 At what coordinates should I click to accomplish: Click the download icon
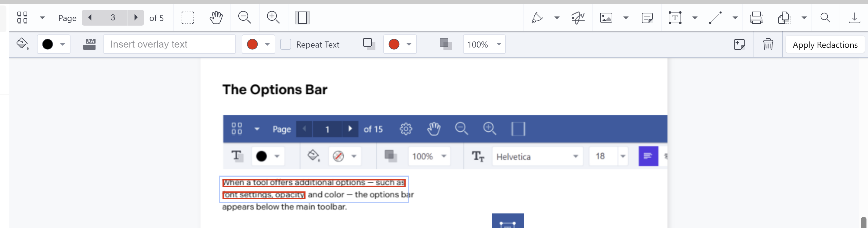point(855,17)
